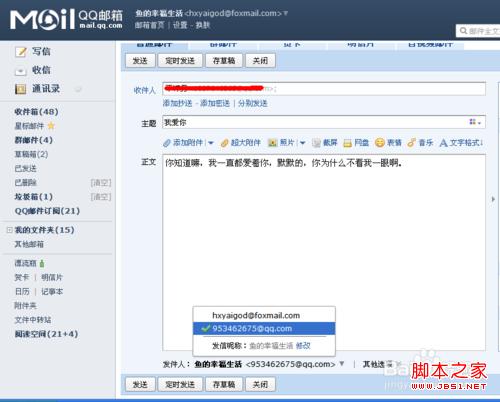Open the 添加附件 dropdown arrow
This screenshot has height=402, width=500.
click(211, 143)
